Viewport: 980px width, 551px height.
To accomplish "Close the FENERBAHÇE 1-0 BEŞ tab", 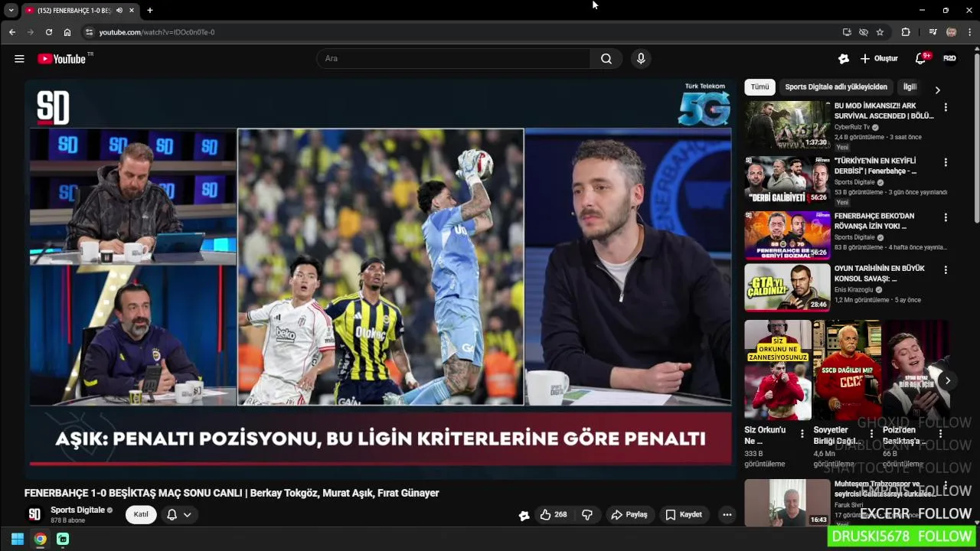I will coord(132,11).
